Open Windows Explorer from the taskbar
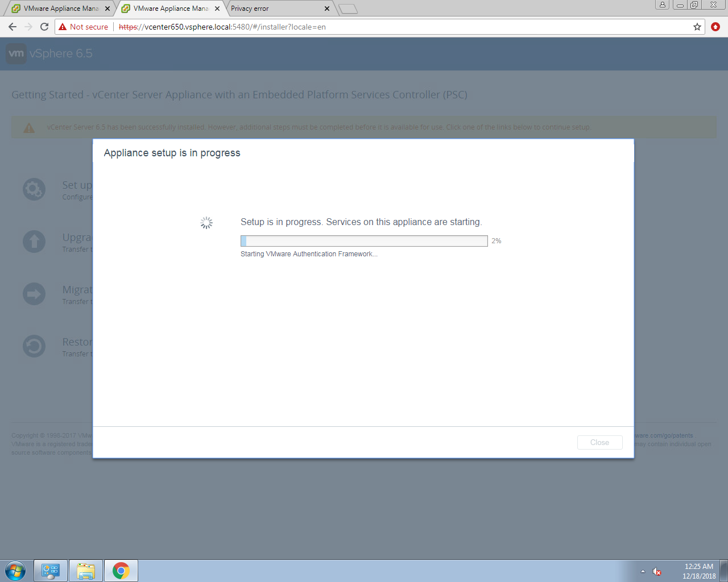728x582 pixels. click(86, 571)
